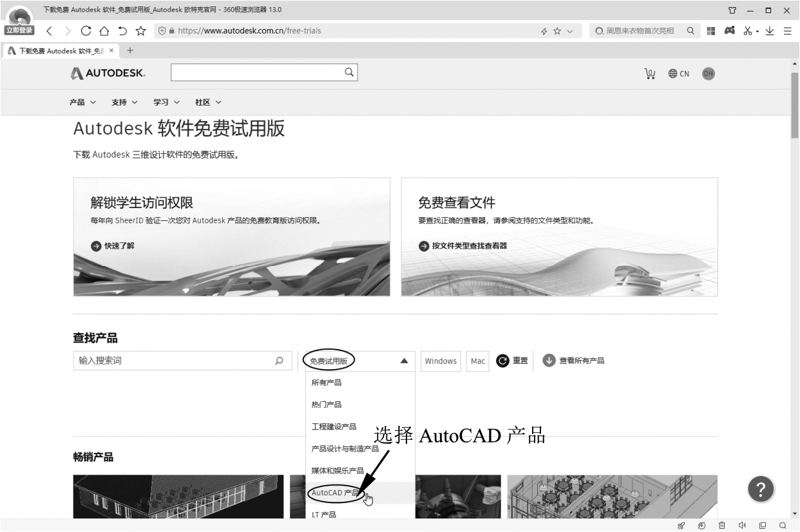Image resolution: width=800 pixels, height=532 pixels.
Task: Go forward with the browser forward arrow
Action: pos(68,30)
